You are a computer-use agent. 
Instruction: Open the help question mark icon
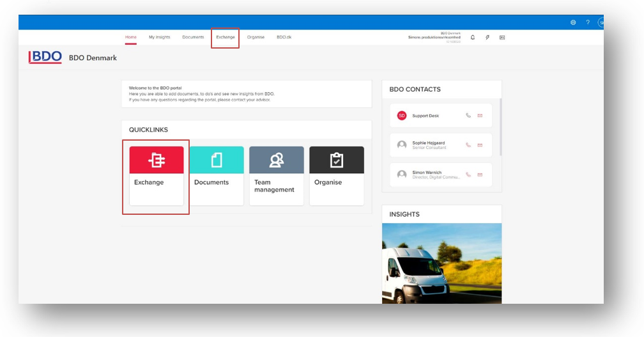click(588, 22)
